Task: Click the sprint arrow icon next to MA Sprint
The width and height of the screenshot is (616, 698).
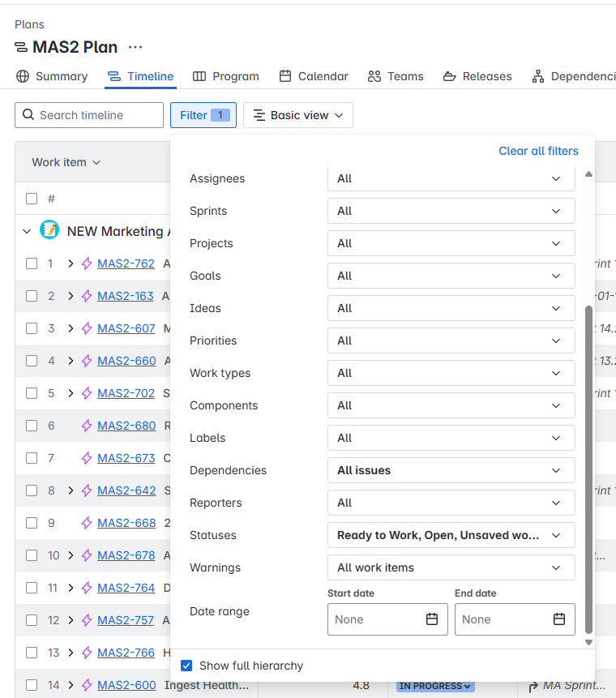Action: pyautogui.click(x=533, y=686)
